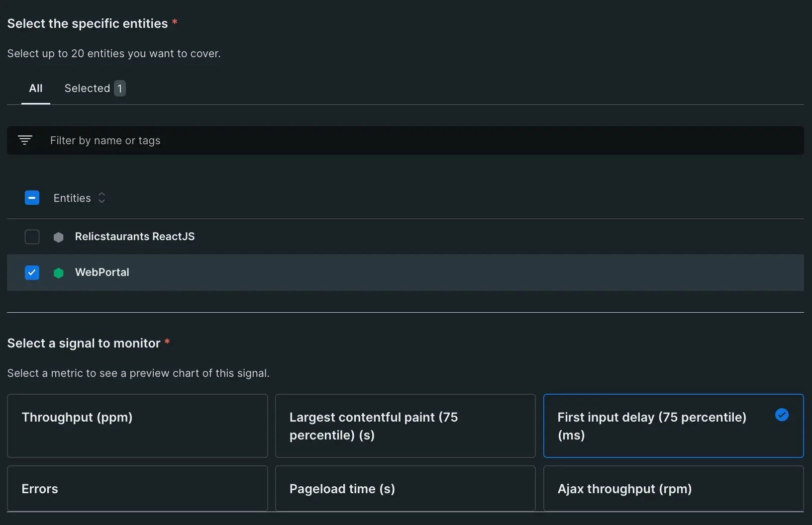
Task: Click the hexagon icon beside Relicstaurants ReactJS
Action: [58, 237]
